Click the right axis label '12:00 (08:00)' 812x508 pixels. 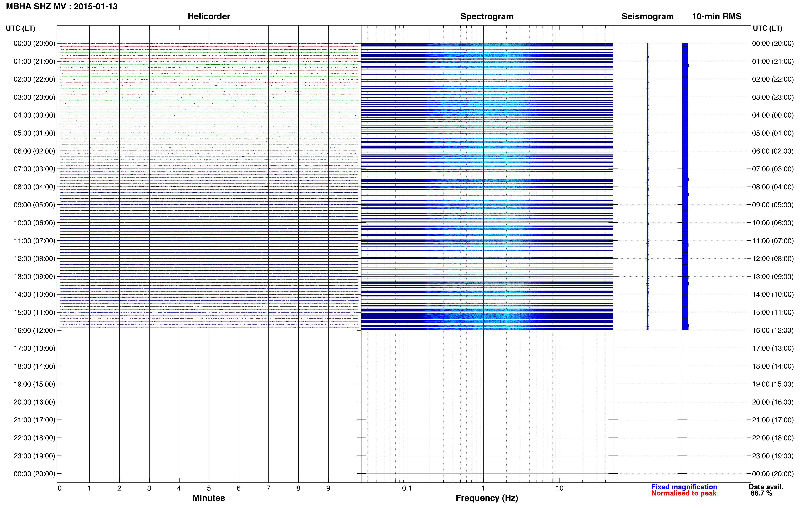pyautogui.click(x=773, y=259)
